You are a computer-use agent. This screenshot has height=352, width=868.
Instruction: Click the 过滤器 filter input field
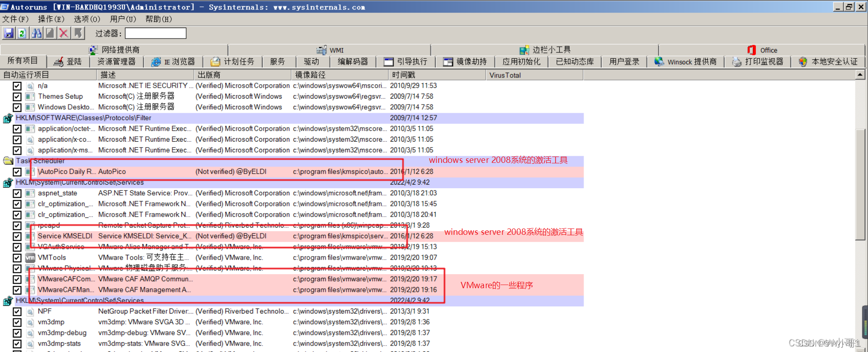pyautogui.click(x=156, y=33)
